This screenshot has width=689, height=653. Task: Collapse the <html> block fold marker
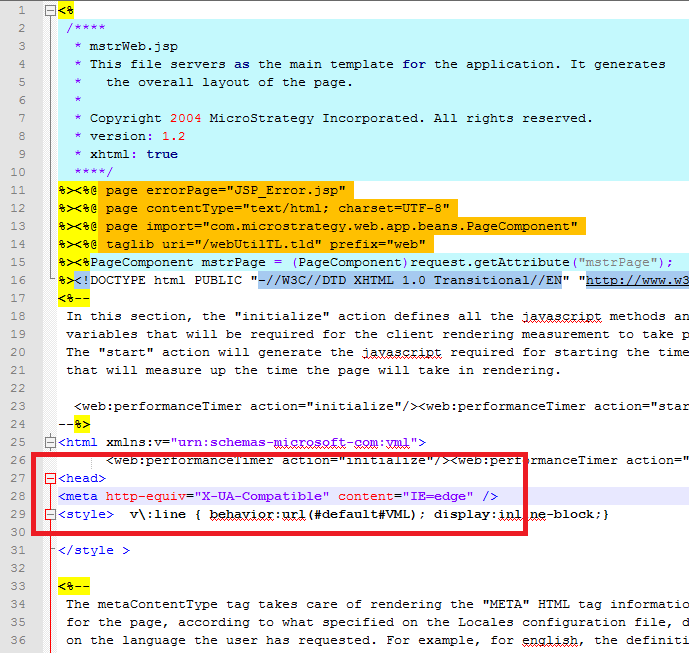pyautogui.click(x=50, y=442)
